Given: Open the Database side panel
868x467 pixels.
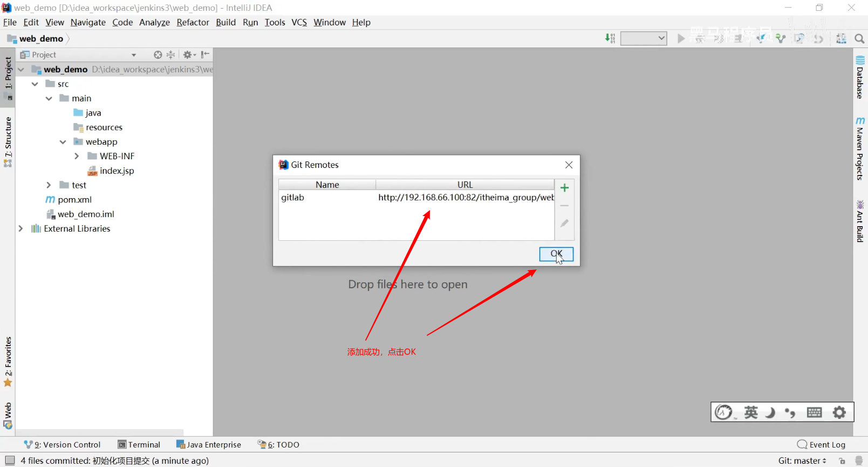Looking at the screenshot, I should (860, 77).
